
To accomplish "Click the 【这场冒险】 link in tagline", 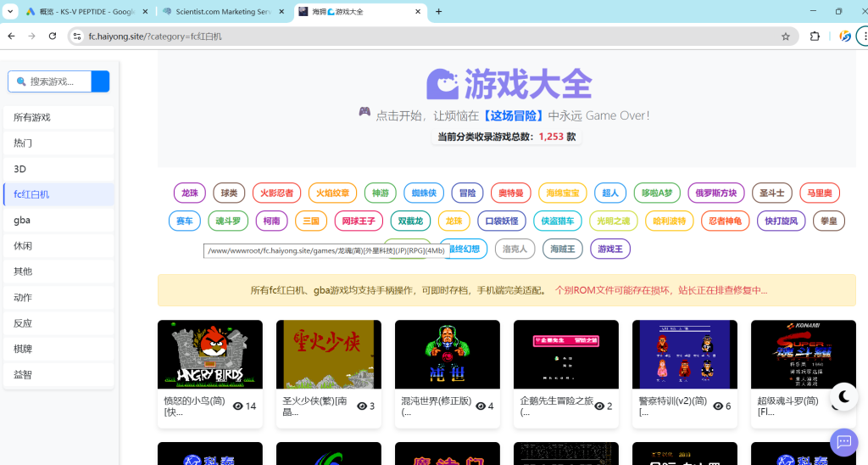I will coord(513,116).
